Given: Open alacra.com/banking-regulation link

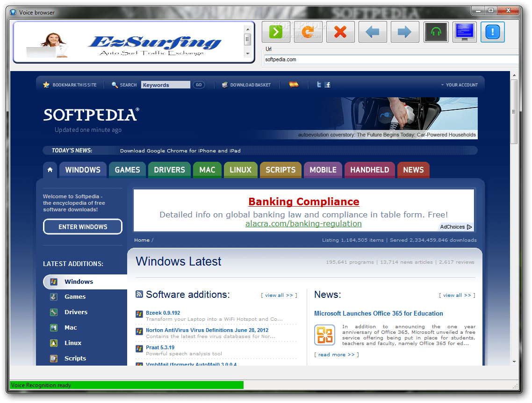Looking at the screenshot, I should (304, 223).
